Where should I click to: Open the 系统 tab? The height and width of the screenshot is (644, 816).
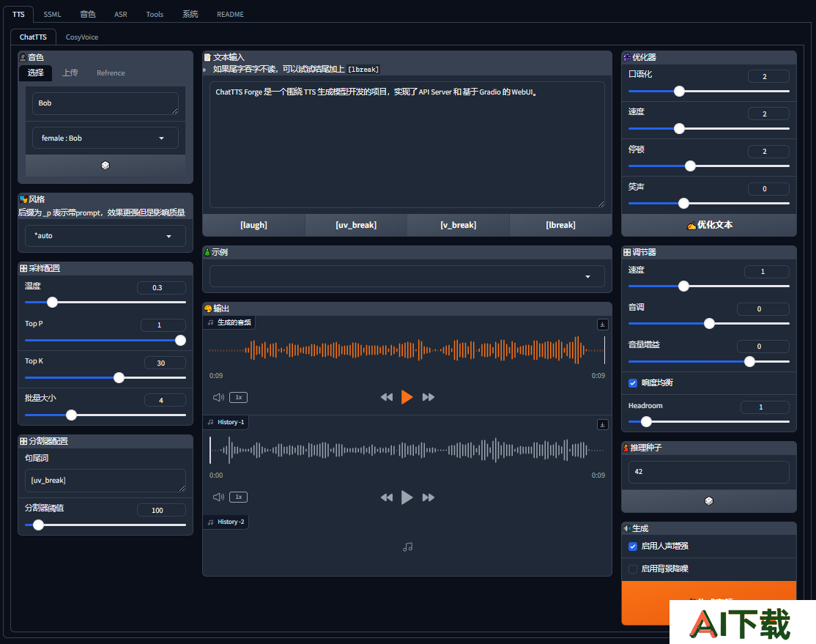(190, 14)
